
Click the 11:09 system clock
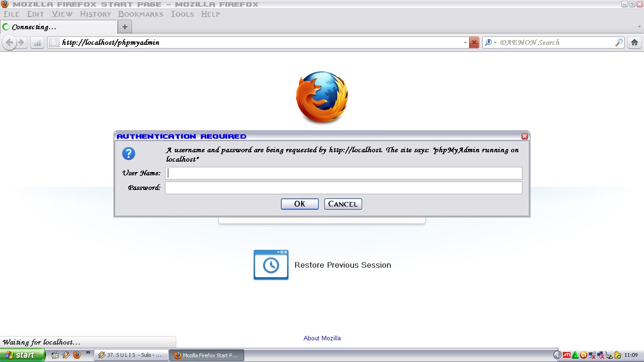click(x=631, y=355)
